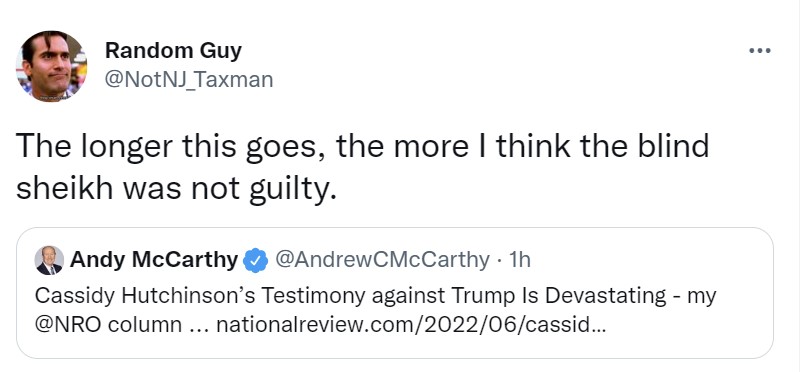Click the text 'sheikh was not guilty.'
The image size is (801, 372).
[177, 189]
